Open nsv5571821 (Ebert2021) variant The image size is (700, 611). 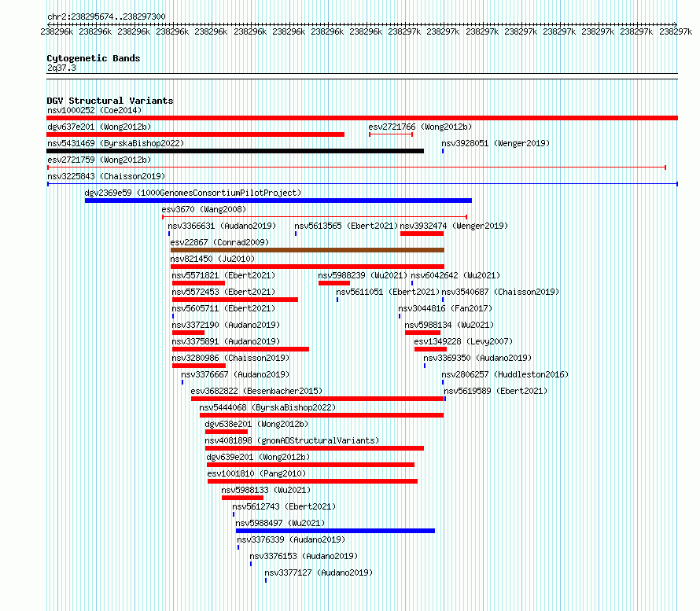[x=223, y=275]
